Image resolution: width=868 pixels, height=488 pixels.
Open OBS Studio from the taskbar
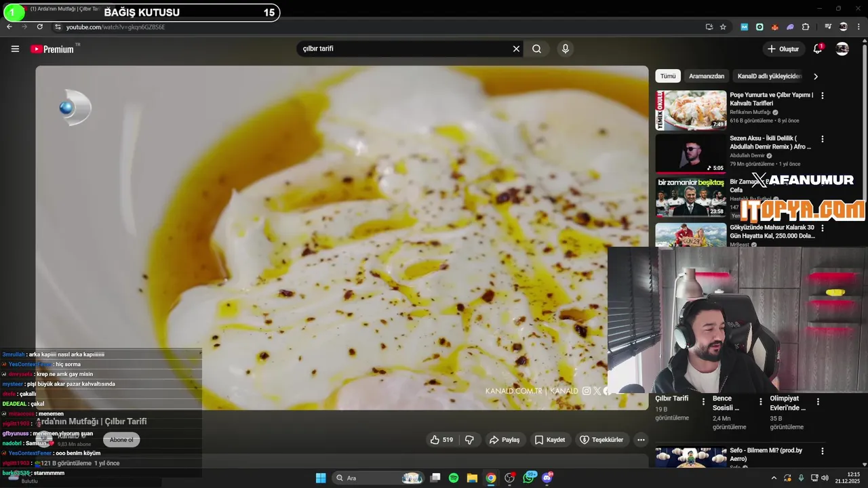pyautogui.click(x=510, y=478)
